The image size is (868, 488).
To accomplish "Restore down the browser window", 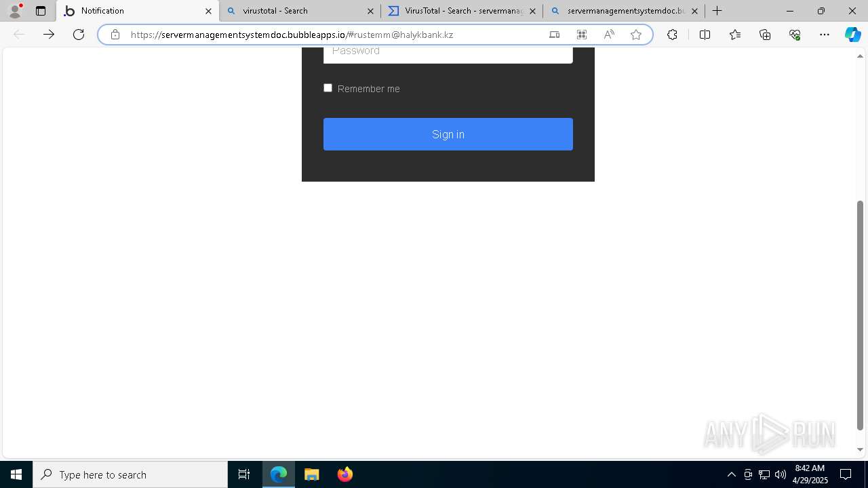I will pos(821,11).
